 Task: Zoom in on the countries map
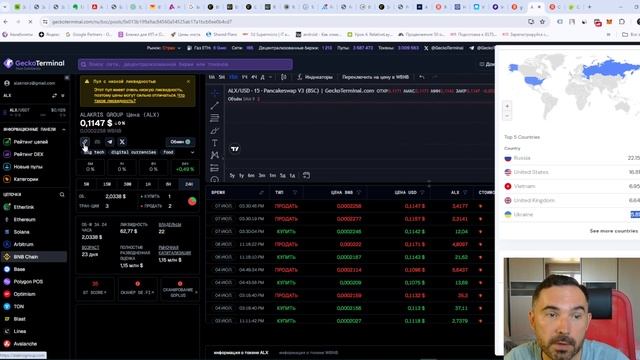(x=507, y=106)
